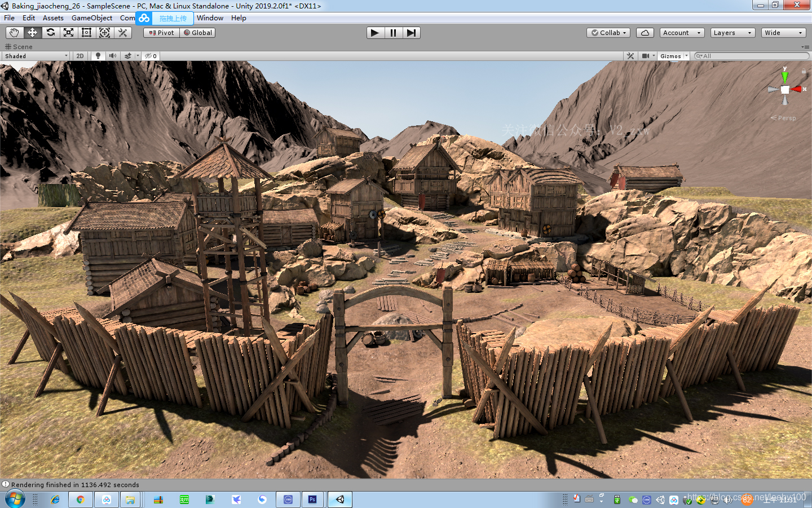Screen dimensions: 812x508
Task: Open Chrome from taskbar
Action: click(81, 500)
